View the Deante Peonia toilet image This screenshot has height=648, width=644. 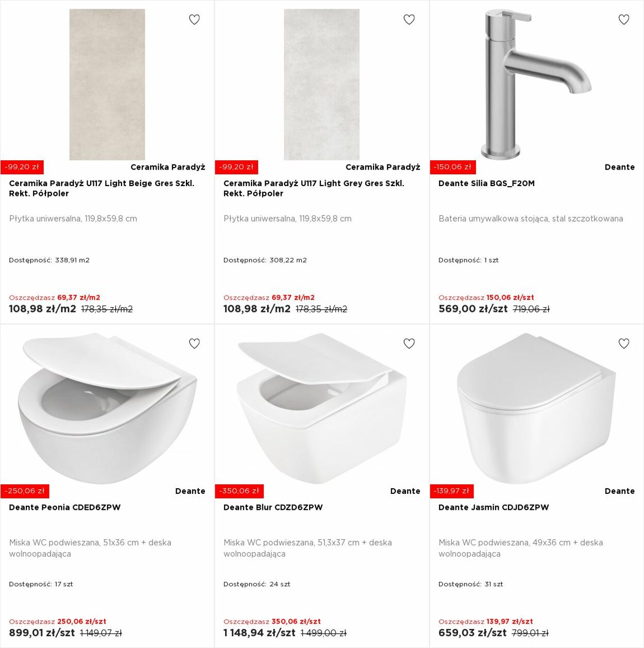pos(107,408)
